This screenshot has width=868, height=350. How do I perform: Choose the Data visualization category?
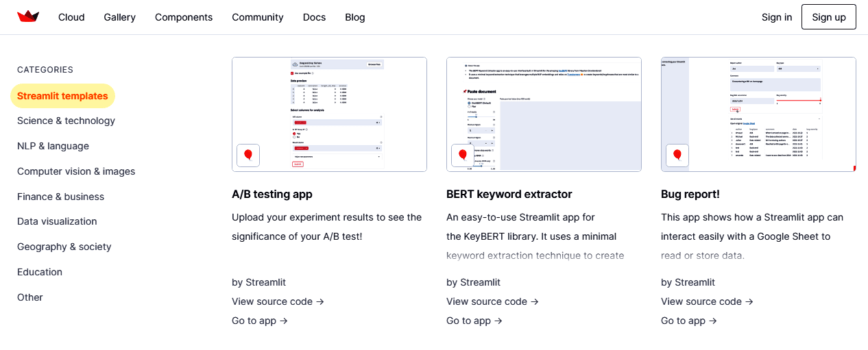point(57,221)
